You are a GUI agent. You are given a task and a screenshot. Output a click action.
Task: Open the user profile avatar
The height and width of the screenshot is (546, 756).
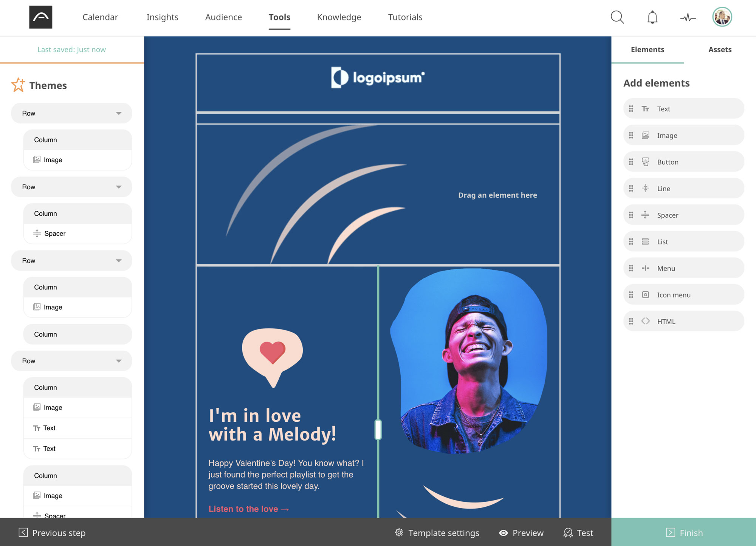point(722,17)
